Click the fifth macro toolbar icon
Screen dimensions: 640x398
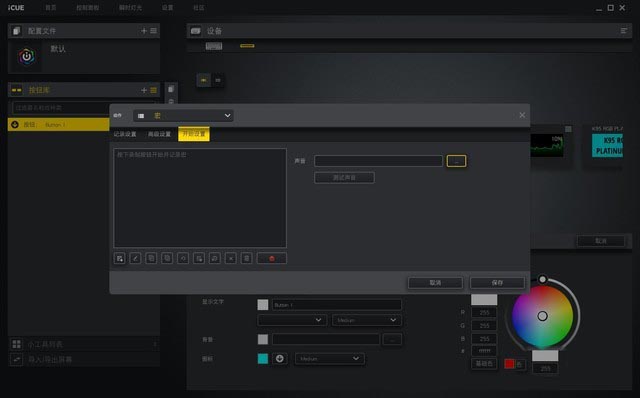pos(183,258)
